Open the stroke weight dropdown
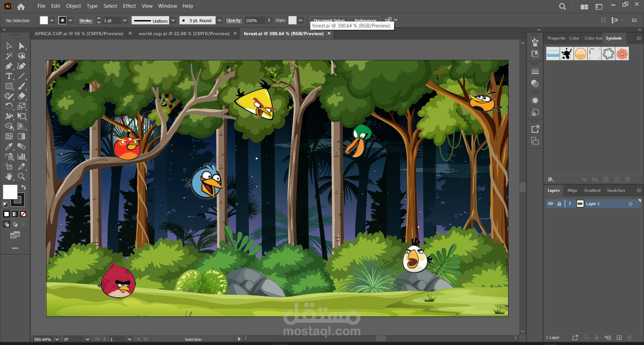Viewport: 644px width, 345px height. [x=125, y=20]
